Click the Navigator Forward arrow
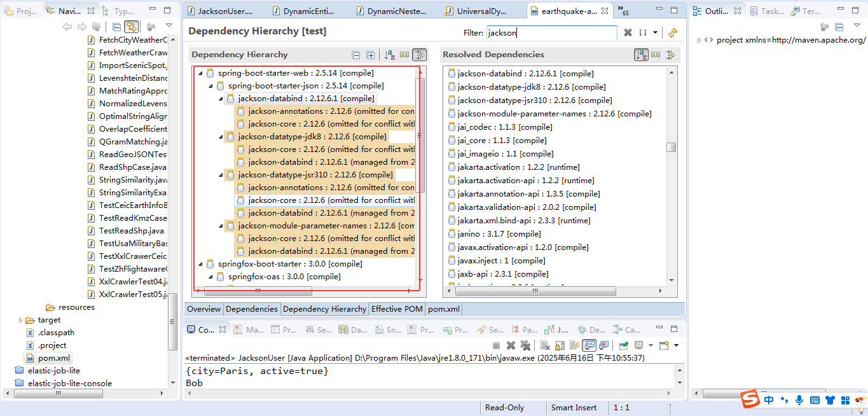 point(81,27)
